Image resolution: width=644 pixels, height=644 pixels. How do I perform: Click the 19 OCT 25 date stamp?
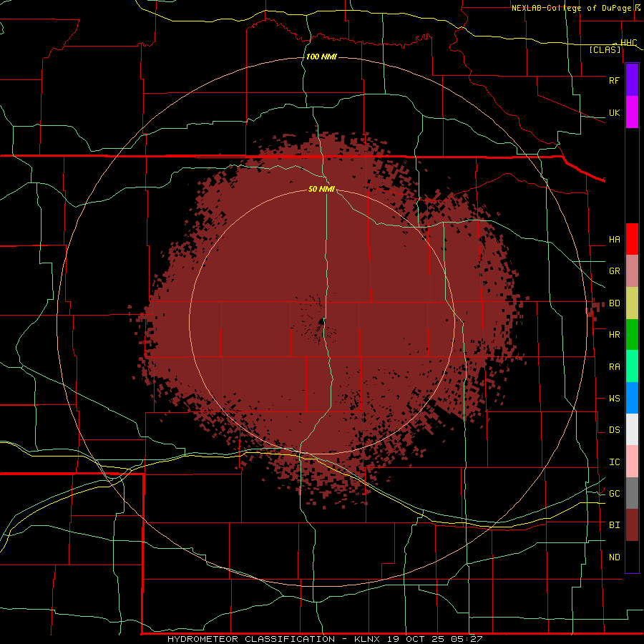pyautogui.click(x=416, y=639)
